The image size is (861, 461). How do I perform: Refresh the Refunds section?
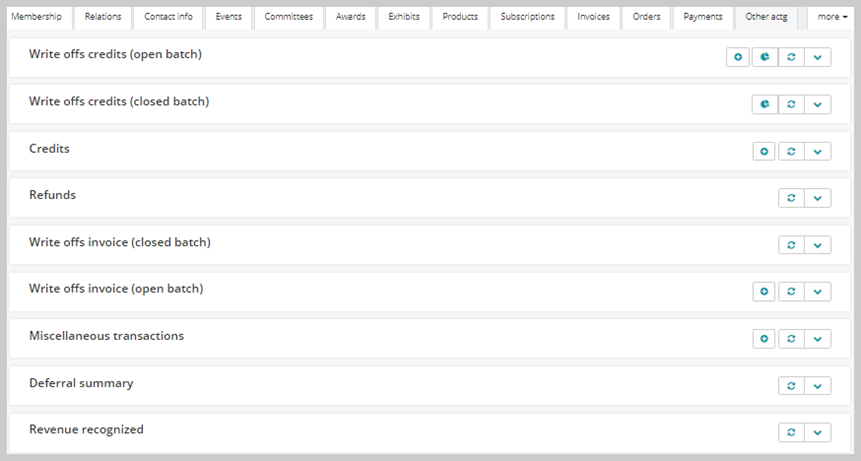[x=791, y=198]
